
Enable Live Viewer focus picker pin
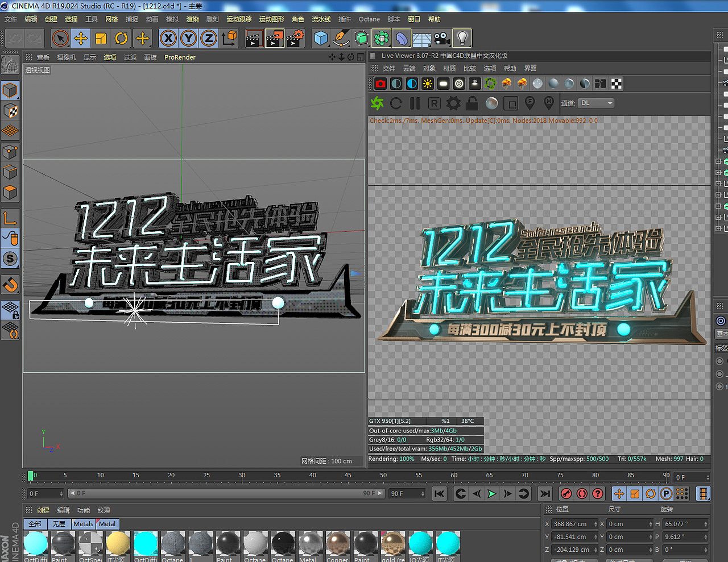click(x=530, y=103)
